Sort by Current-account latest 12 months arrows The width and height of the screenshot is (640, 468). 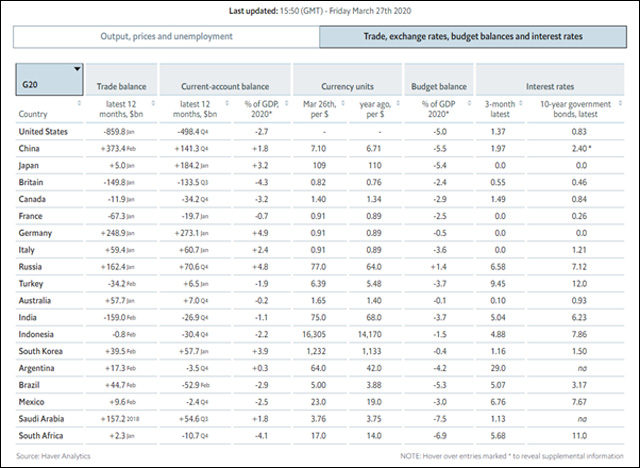(x=227, y=103)
